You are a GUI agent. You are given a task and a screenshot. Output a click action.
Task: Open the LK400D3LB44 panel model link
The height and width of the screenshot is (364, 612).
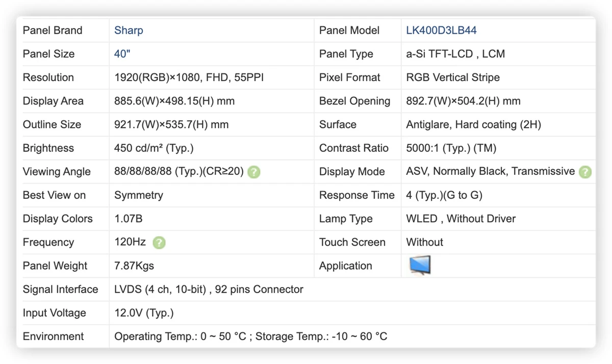(441, 31)
